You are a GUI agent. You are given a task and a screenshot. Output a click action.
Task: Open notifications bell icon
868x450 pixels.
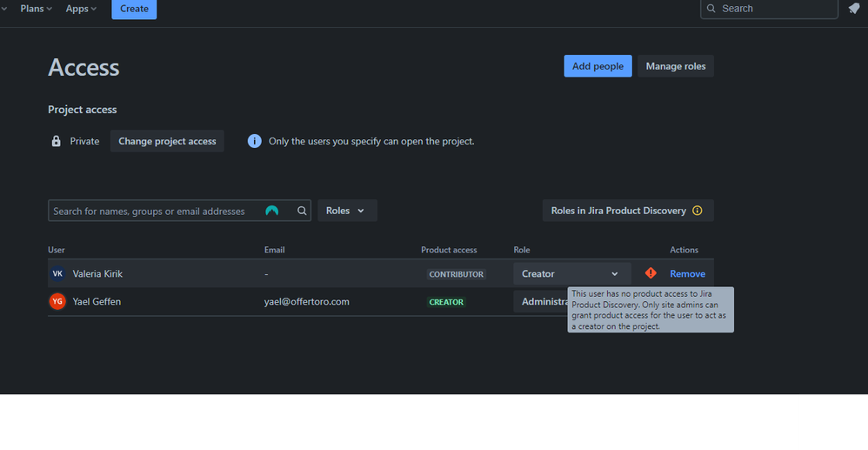854,9
